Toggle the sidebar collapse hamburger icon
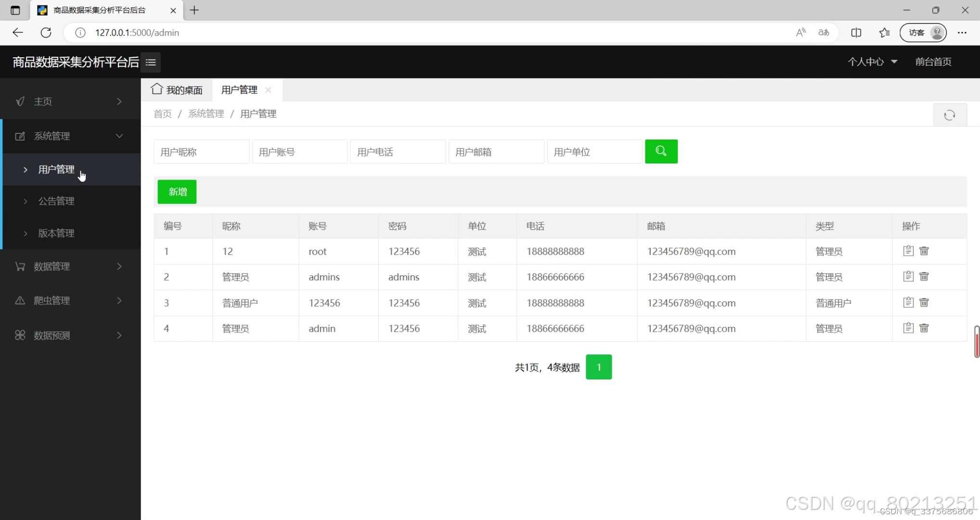Image resolution: width=980 pixels, height=520 pixels. (x=151, y=62)
